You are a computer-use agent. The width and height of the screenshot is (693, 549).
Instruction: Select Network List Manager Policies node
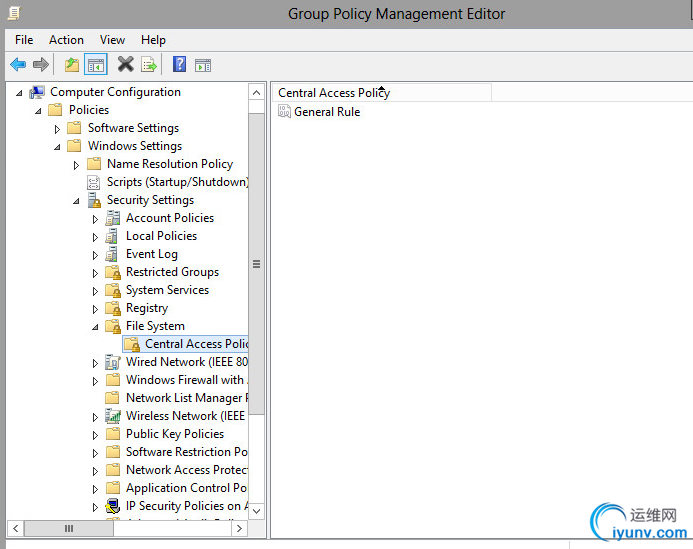click(187, 398)
